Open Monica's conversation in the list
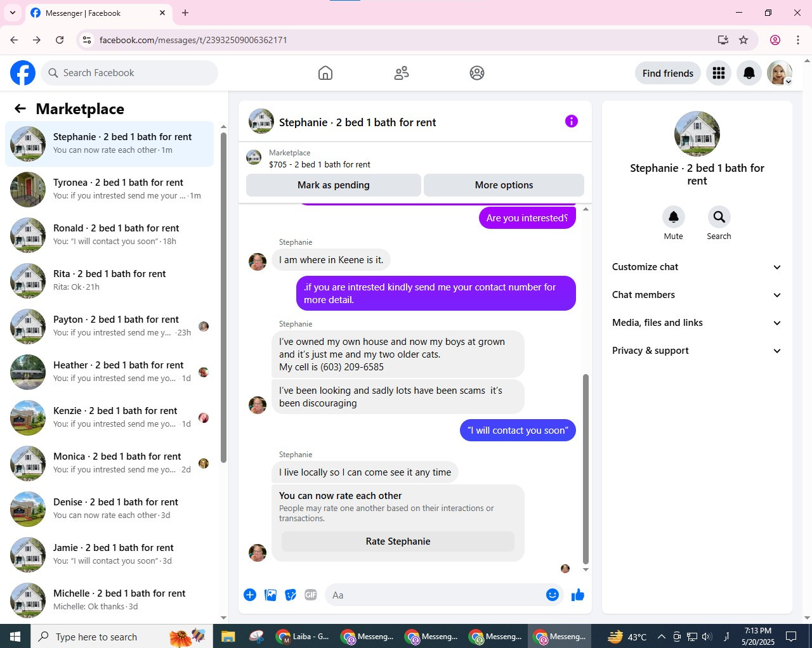The width and height of the screenshot is (812, 648). coord(109,463)
